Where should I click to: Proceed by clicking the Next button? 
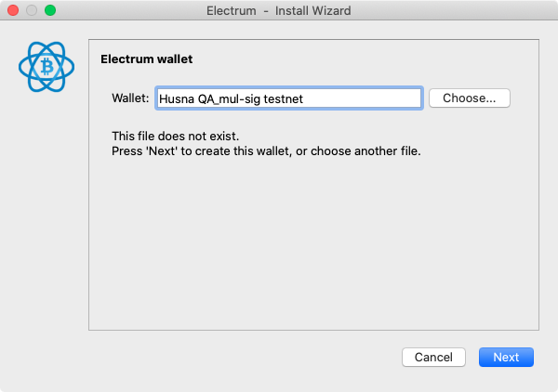[506, 357]
